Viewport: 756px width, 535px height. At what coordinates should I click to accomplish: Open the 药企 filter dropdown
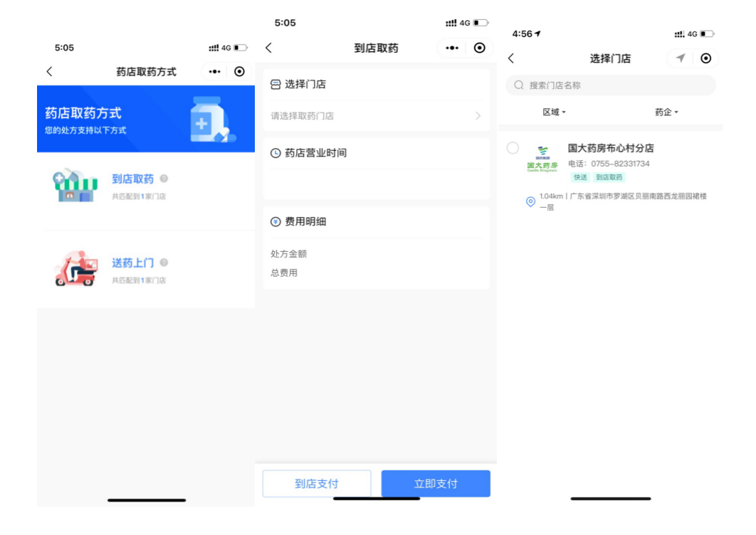click(x=666, y=112)
